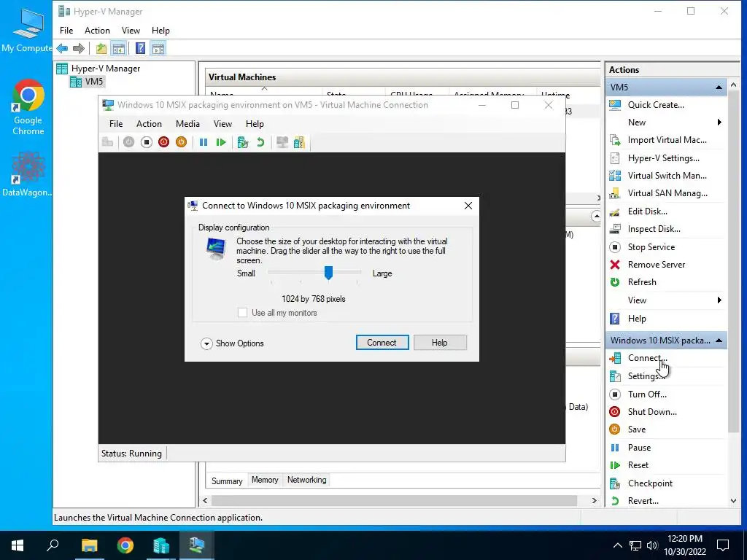Viewport: 747px width, 560px height.
Task: Open Hyper-V Settings action
Action: (663, 158)
